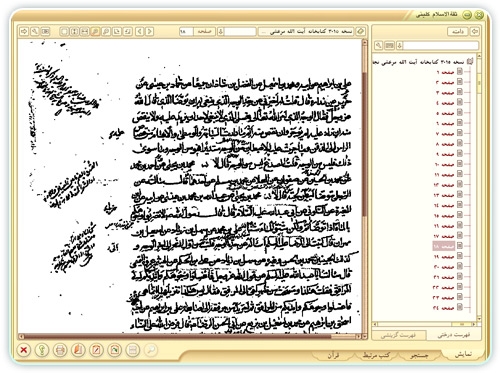The height and width of the screenshot is (373, 500).
Task: Open the lightbulb help icon
Action: 42,350
